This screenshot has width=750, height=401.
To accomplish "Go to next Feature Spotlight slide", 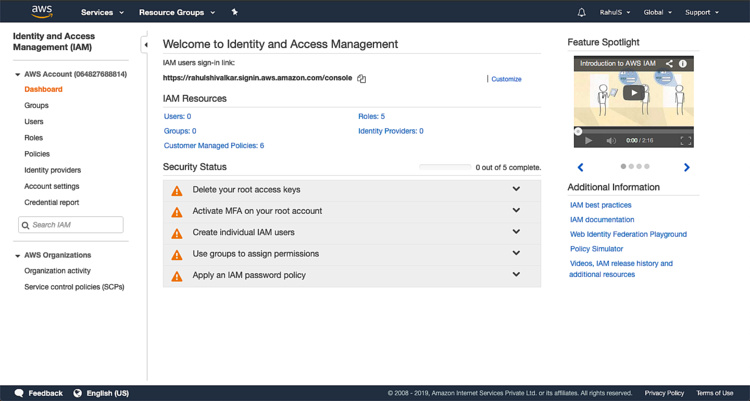I will click(686, 167).
